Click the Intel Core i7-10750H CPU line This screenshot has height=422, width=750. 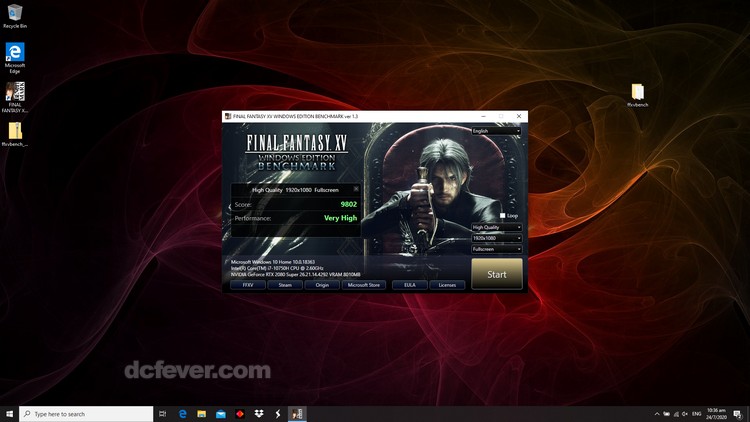277,268
